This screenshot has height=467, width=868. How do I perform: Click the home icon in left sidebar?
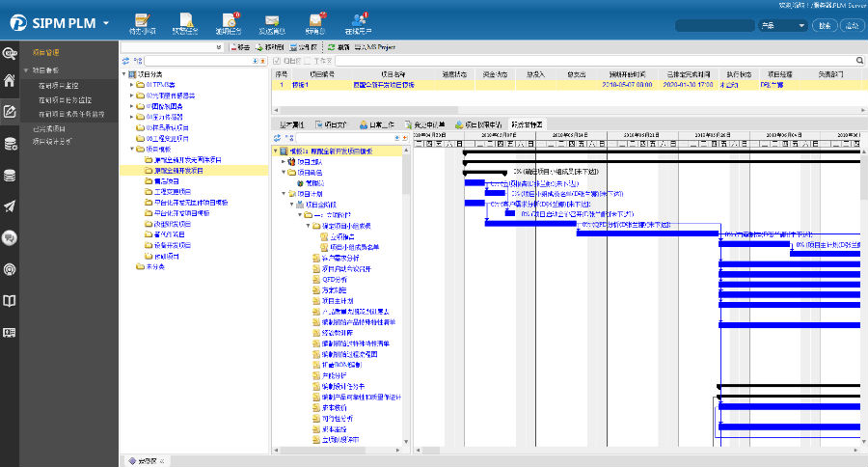10,81
